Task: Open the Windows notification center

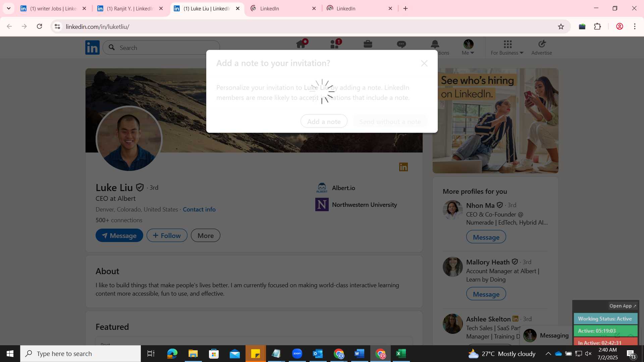Action: pyautogui.click(x=631, y=354)
